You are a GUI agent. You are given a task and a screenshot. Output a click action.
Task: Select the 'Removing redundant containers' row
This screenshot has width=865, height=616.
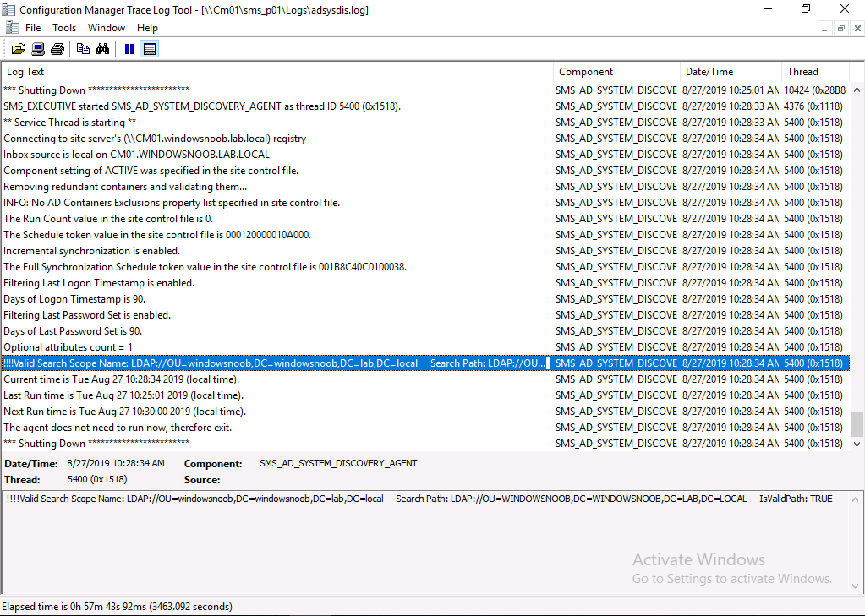tap(425, 187)
